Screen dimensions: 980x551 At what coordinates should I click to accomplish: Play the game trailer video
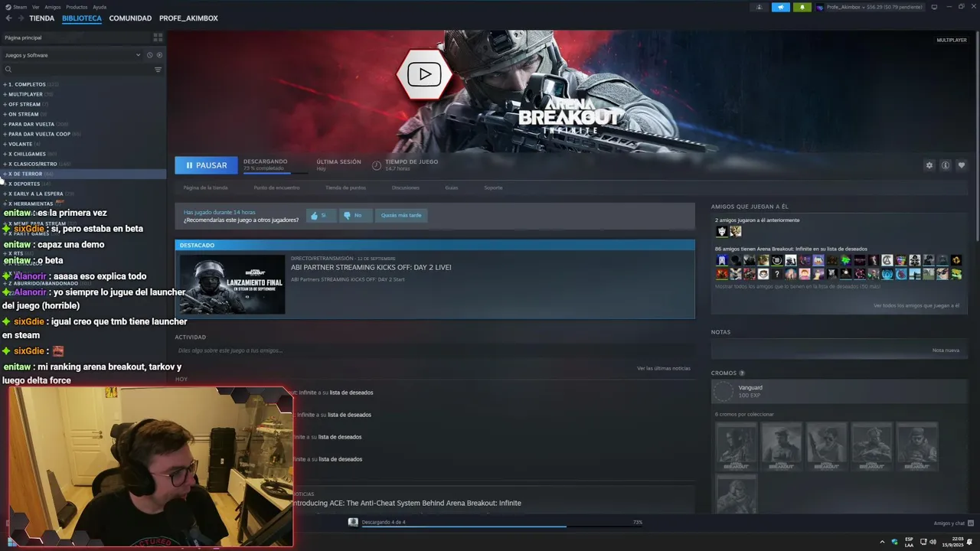click(x=424, y=74)
